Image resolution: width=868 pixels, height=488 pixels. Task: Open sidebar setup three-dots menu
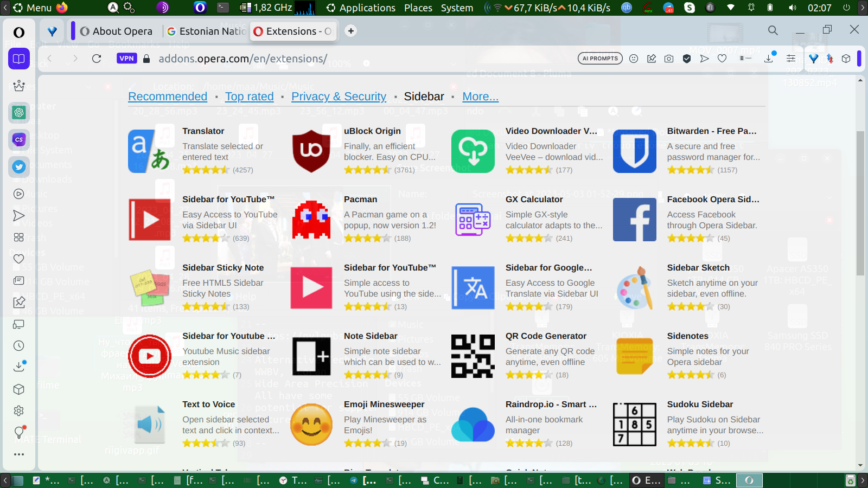click(19, 454)
